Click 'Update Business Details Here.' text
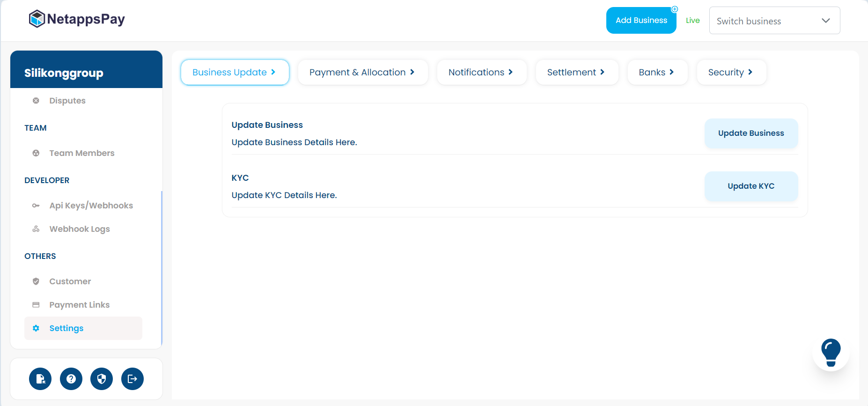This screenshot has height=406, width=868. (294, 142)
